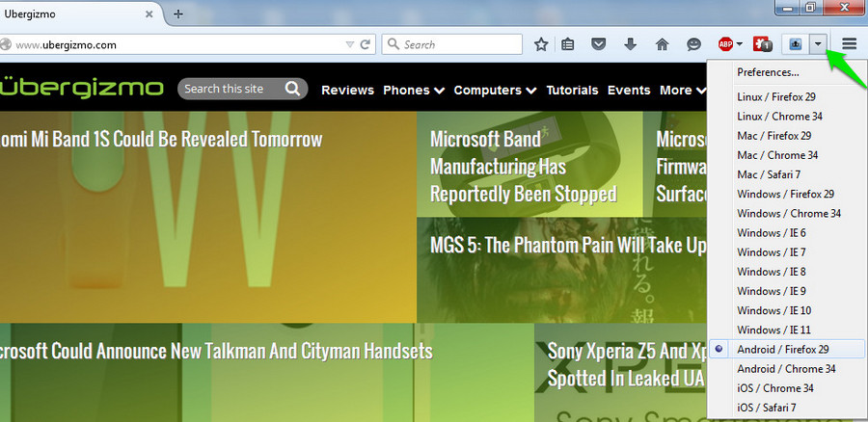This screenshot has width=868, height=422.
Task: Open a new tab with plus button
Action: point(177,14)
